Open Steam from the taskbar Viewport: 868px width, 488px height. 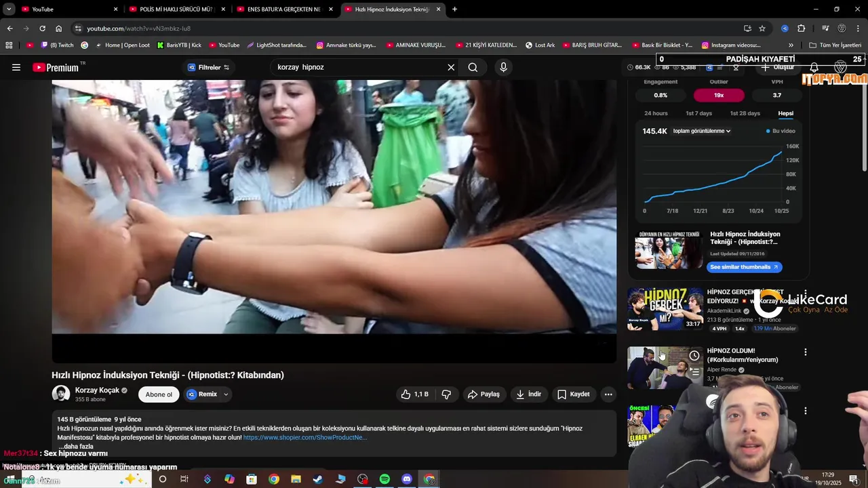pyautogui.click(x=318, y=479)
